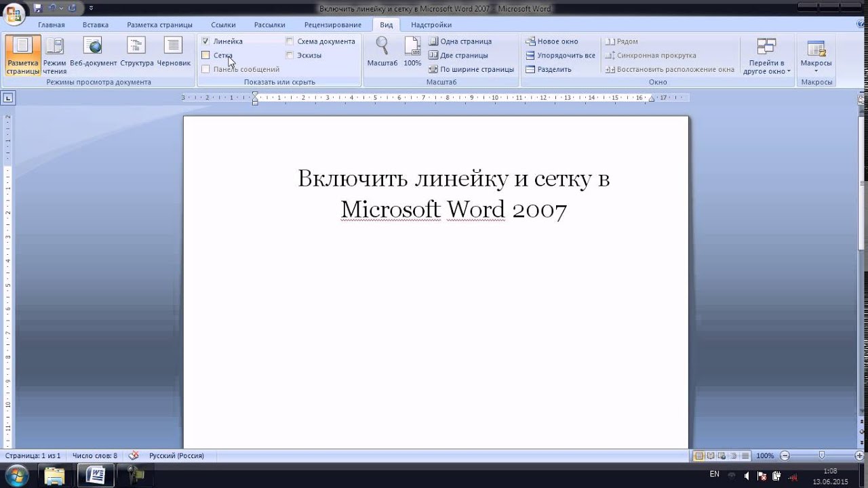Click the Русский (Россия) language indicator
The width and height of the screenshot is (868, 488).
[x=176, y=455]
